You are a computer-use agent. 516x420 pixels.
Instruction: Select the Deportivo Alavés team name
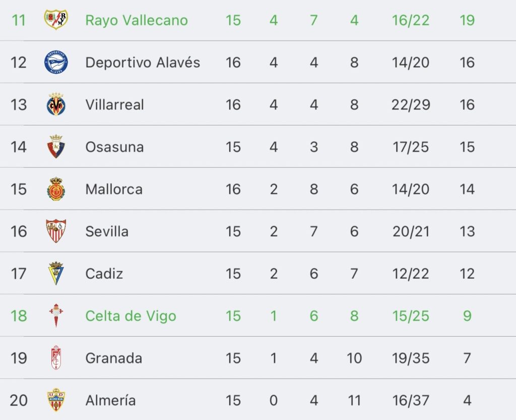pyautogui.click(x=143, y=63)
